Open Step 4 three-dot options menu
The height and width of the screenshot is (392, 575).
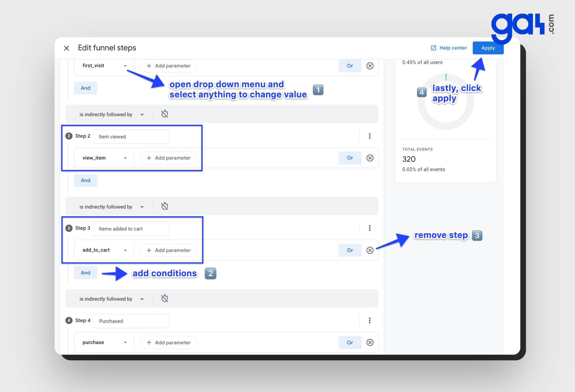370,320
